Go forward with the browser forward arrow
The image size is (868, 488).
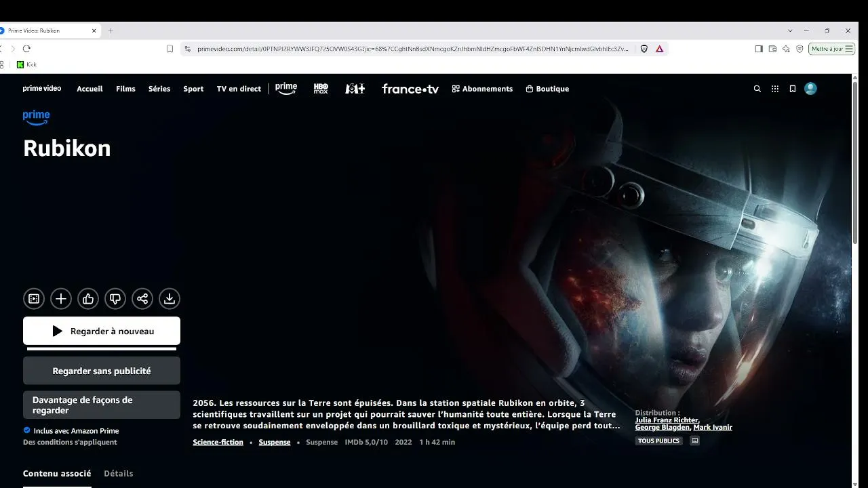[x=12, y=49]
